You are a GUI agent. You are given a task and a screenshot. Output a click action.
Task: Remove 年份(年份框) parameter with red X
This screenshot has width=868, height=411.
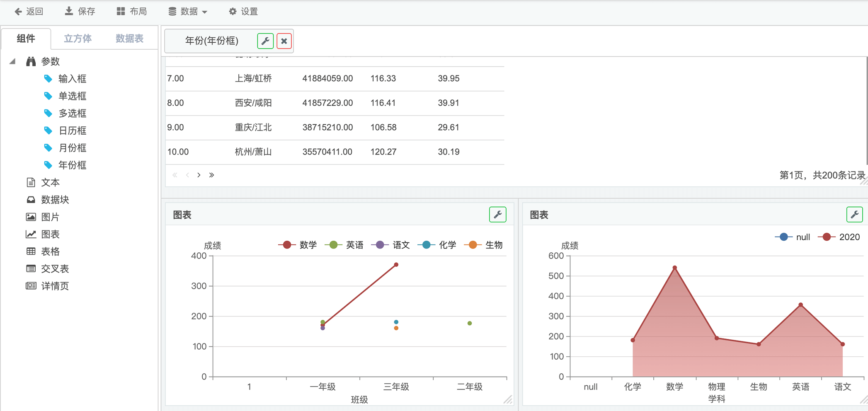284,41
